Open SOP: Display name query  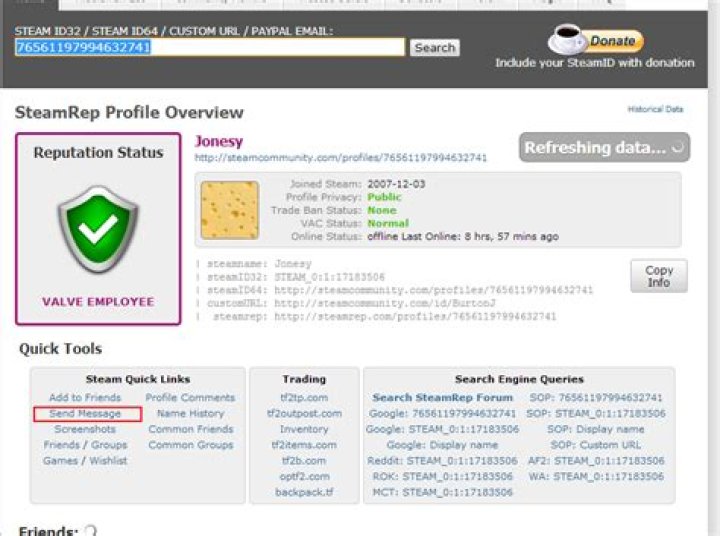point(596,429)
